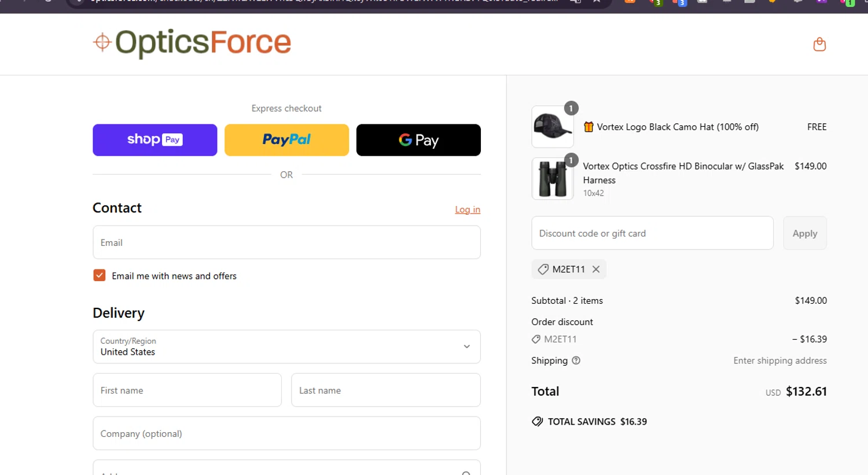This screenshot has width=868, height=475.
Task: Uncheck Email me with news and offers
Action: tap(100, 275)
